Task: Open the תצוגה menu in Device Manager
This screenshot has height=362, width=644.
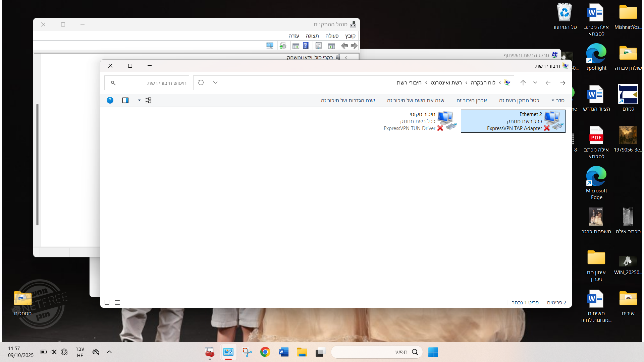Action: (x=312, y=36)
